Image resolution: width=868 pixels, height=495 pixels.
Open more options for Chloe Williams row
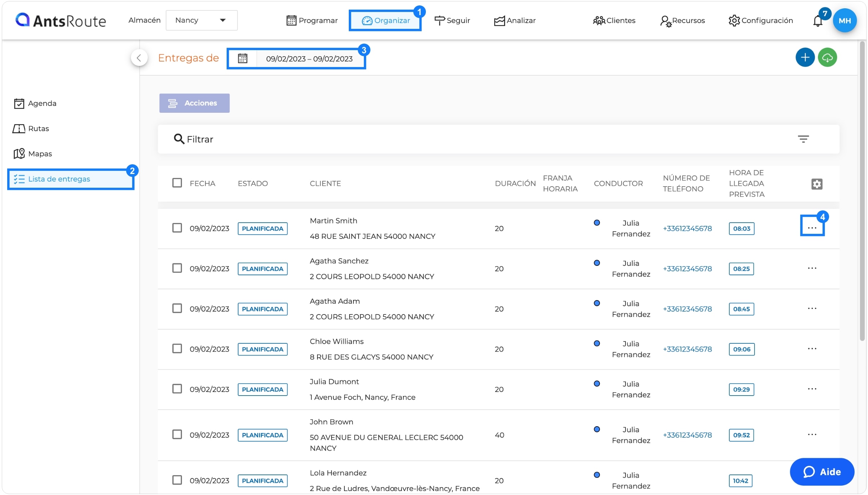tap(812, 349)
